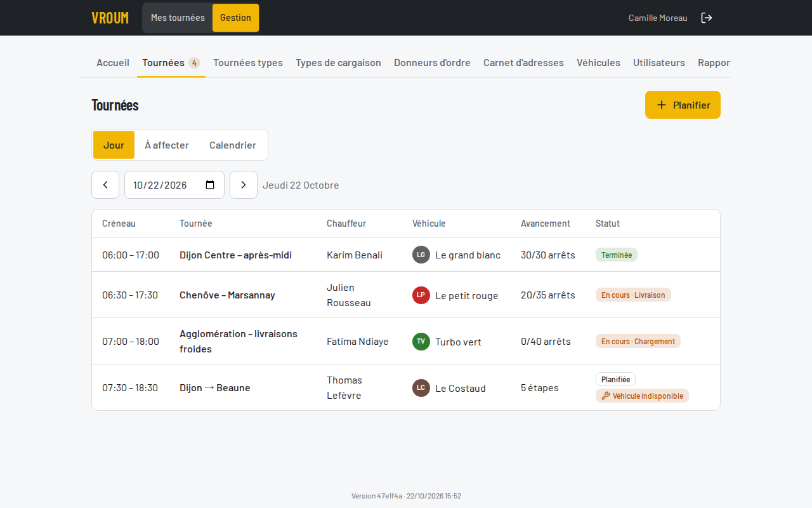The image size is (812, 508).
Task: Select the Jour view
Action: (x=114, y=145)
